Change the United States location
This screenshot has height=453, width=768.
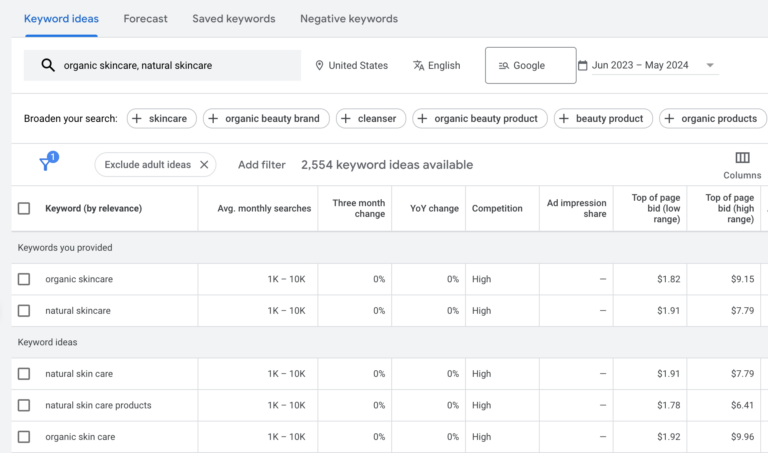click(x=352, y=65)
